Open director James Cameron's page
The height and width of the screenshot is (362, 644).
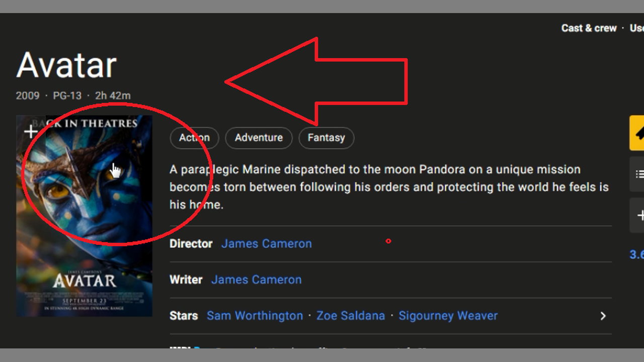tap(267, 244)
